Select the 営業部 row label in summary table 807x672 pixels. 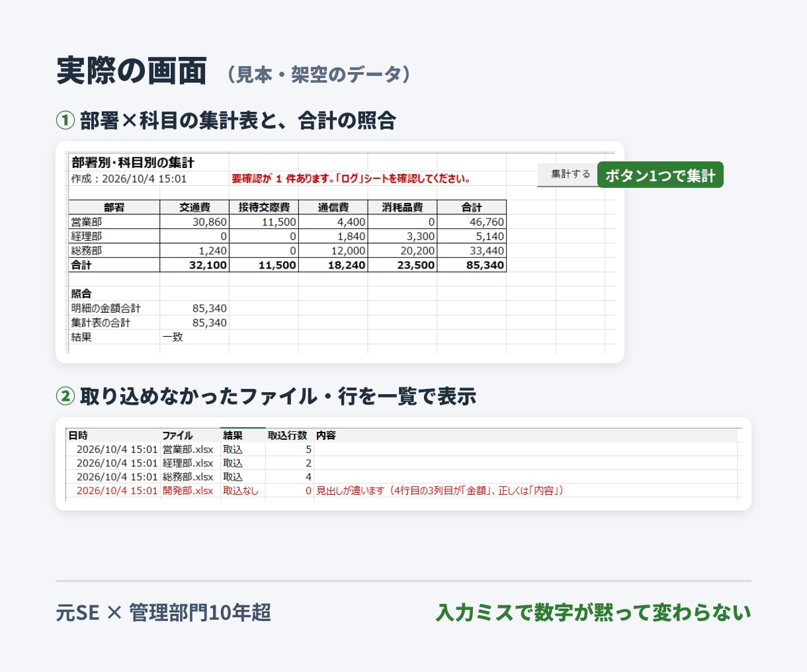[114, 222]
